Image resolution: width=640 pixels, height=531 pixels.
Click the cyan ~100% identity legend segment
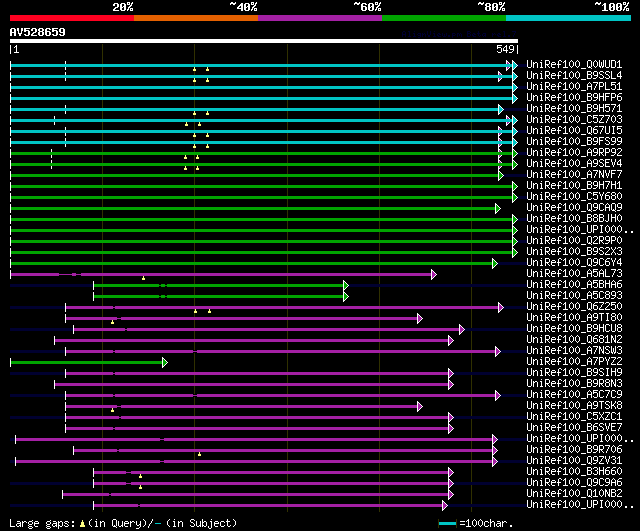(x=568, y=18)
